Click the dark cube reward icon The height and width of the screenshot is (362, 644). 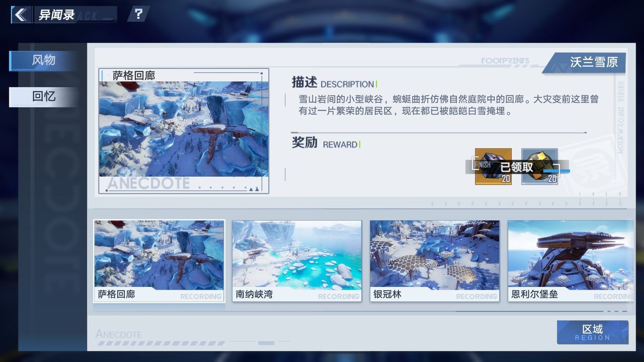click(493, 166)
